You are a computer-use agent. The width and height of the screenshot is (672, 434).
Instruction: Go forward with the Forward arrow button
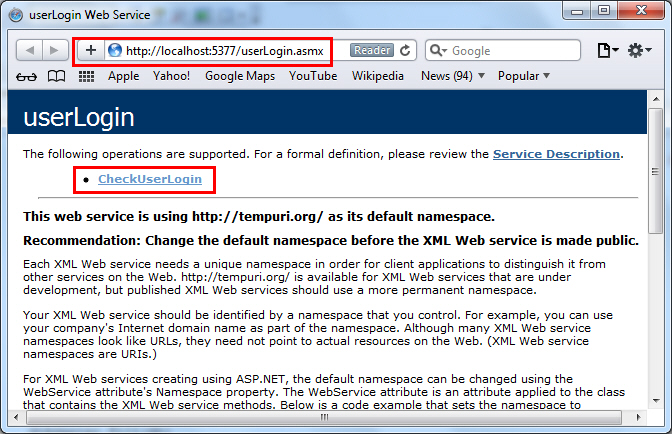click(55, 51)
